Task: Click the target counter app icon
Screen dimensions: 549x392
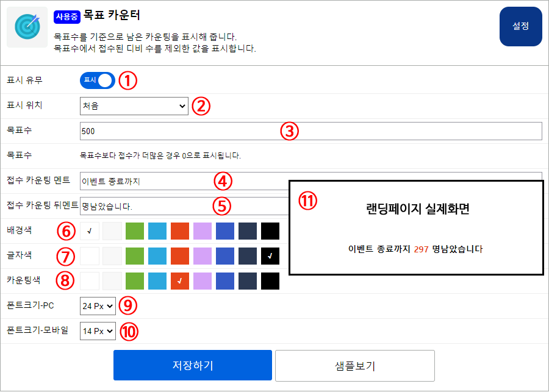Action: 27,27
